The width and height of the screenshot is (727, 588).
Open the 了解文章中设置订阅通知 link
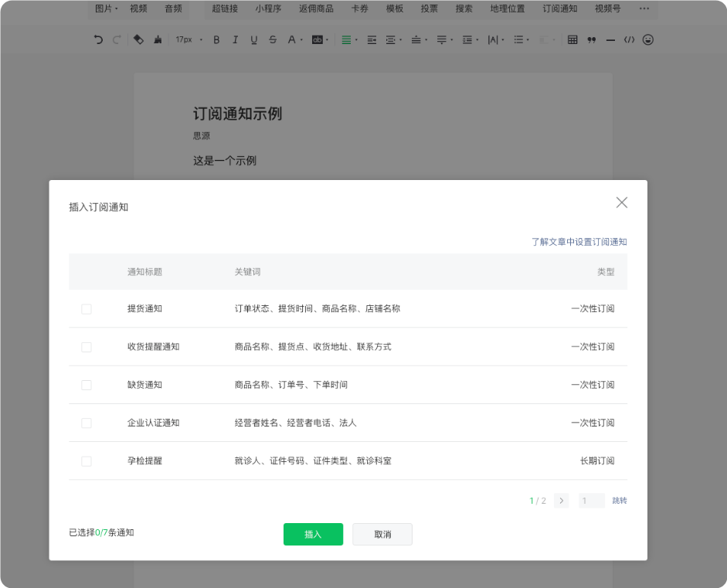(x=579, y=242)
